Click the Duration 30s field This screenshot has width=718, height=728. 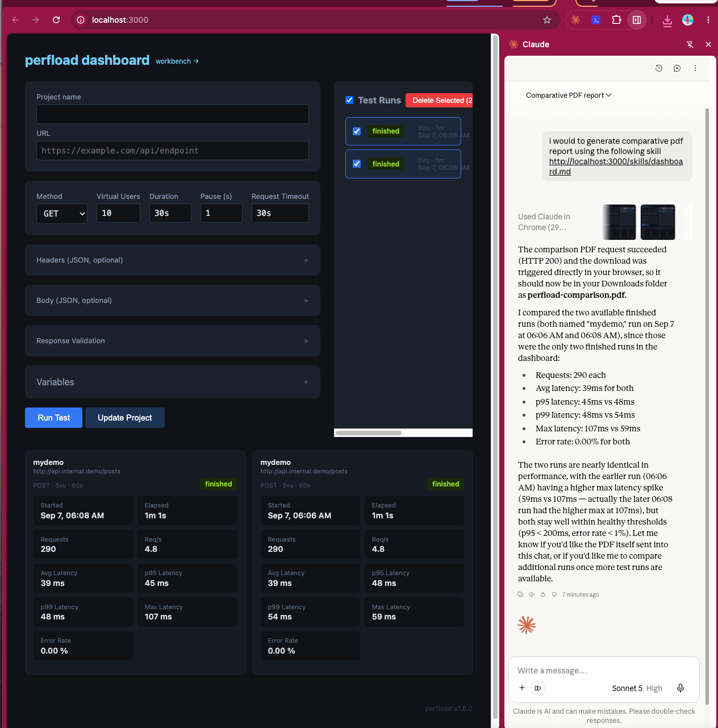click(170, 213)
